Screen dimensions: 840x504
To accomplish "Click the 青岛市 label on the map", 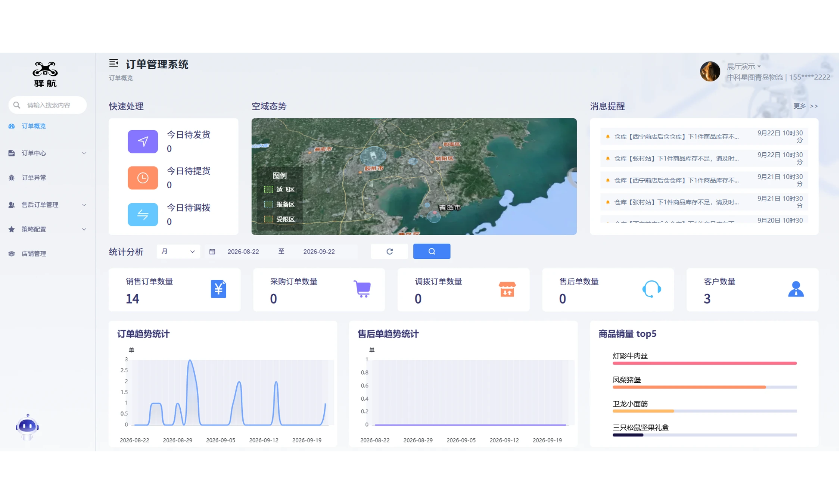I will [x=450, y=208].
